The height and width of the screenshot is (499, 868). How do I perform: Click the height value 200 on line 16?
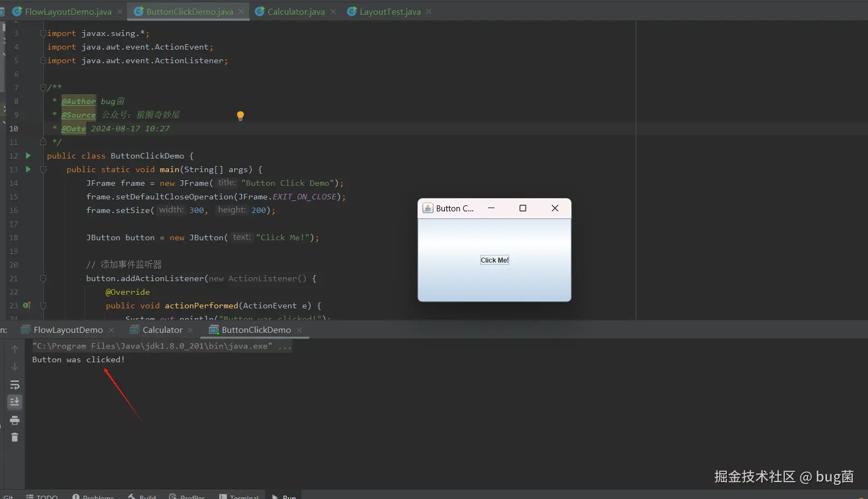click(x=258, y=210)
